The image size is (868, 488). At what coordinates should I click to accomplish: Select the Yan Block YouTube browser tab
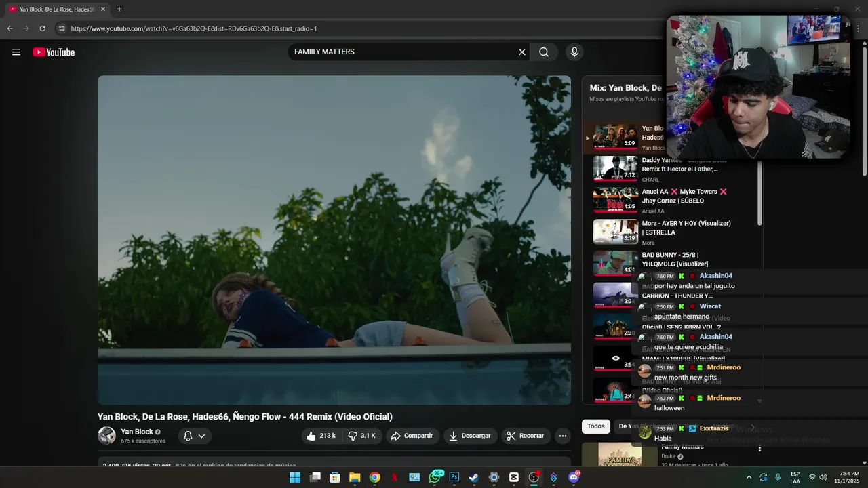point(57,9)
